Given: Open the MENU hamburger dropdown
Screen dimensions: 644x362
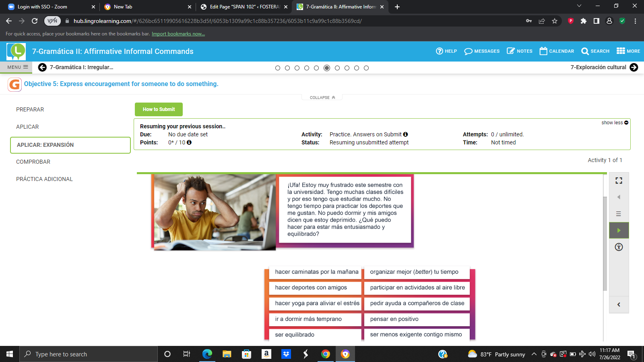Looking at the screenshot, I should (18, 67).
